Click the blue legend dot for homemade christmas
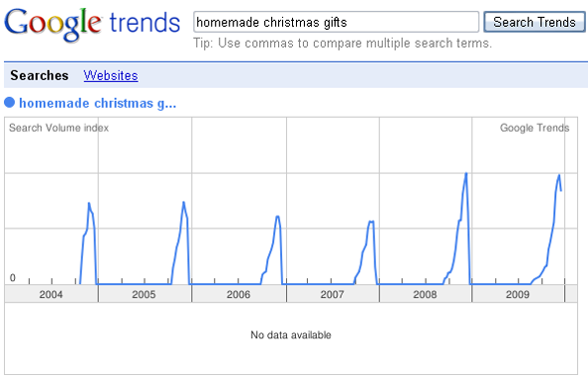Screen dimensions: 588x378 click(x=9, y=102)
